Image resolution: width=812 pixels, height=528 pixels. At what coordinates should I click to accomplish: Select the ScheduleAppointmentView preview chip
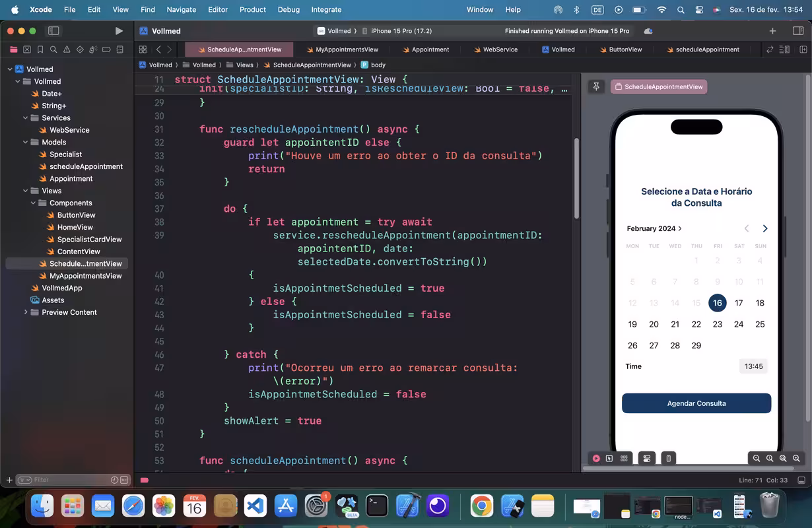(658, 86)
